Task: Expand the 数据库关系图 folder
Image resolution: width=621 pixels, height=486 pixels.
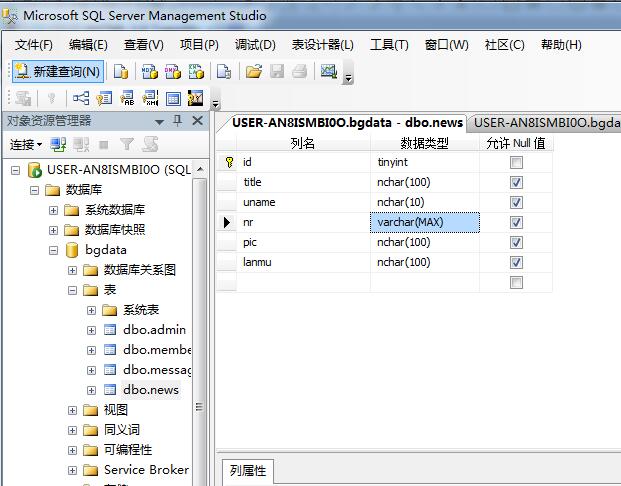Action: [x=72, y=271]
